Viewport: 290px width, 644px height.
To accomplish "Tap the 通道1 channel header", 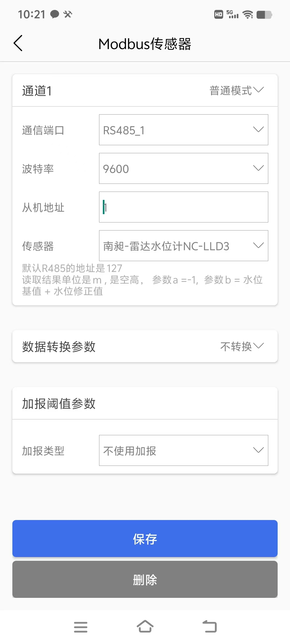I will point(37,91).
